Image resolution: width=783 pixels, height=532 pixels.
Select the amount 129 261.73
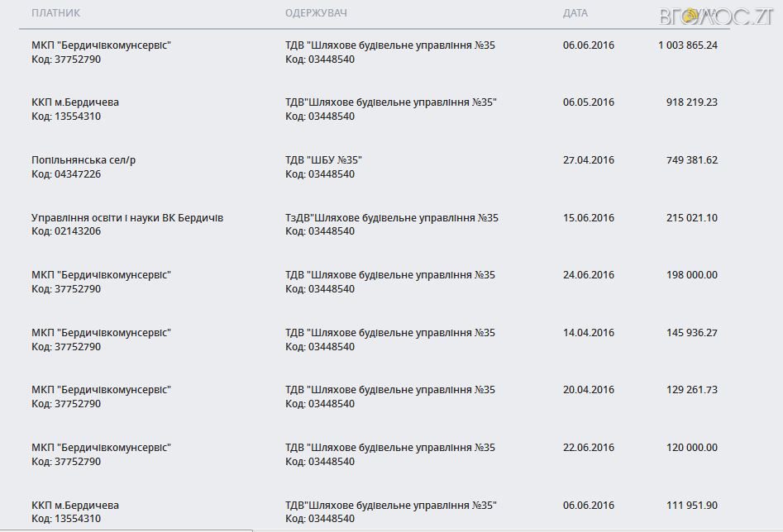[x=691, y=390]
